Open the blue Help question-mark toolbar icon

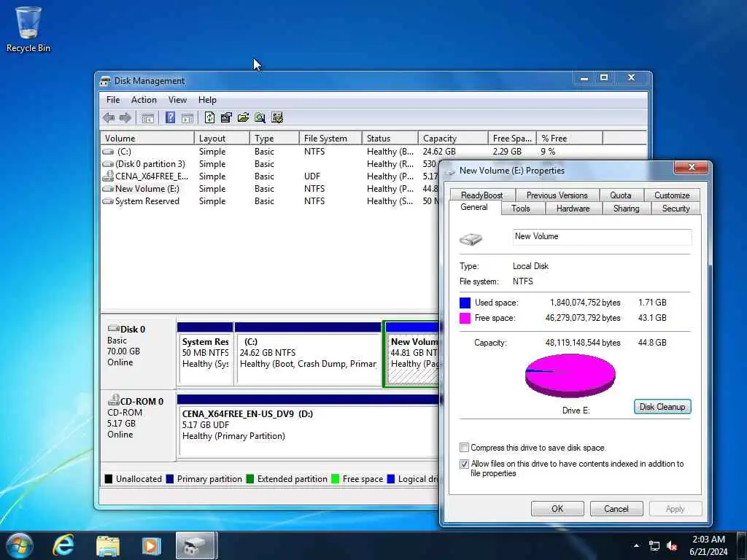170,117
